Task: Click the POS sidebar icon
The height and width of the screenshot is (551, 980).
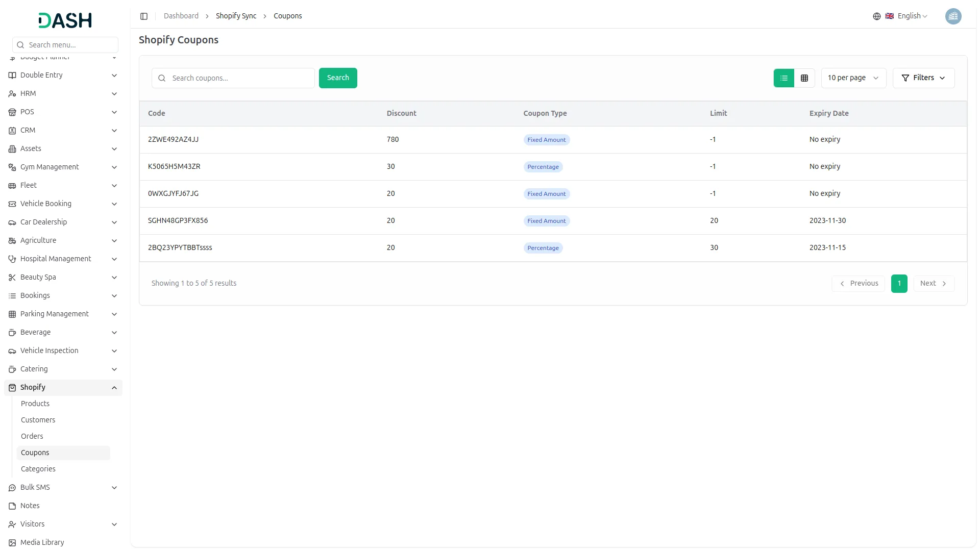Action: [x=12, y=112]
